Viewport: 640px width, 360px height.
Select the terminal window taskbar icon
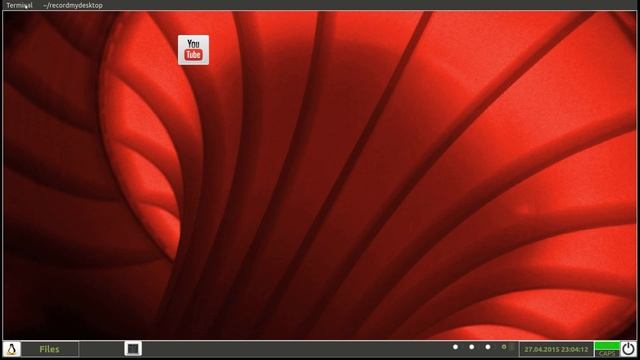[133, 349]
